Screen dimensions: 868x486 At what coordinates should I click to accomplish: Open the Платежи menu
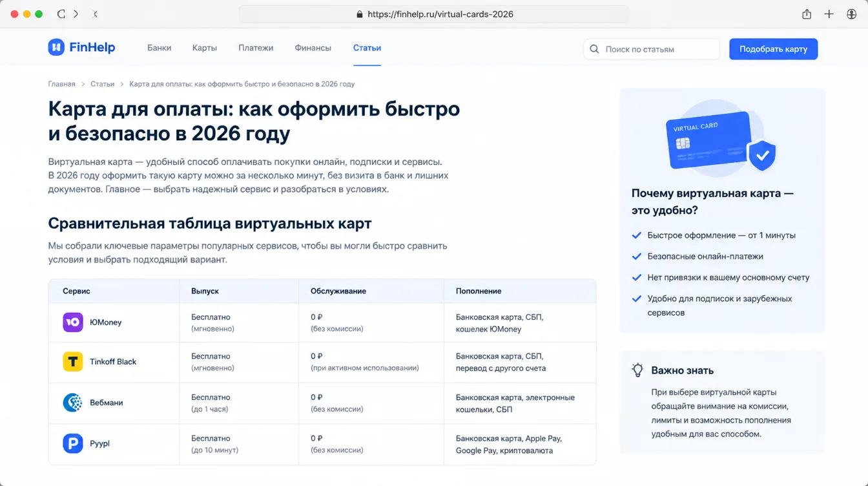click(x=256, y=48)
